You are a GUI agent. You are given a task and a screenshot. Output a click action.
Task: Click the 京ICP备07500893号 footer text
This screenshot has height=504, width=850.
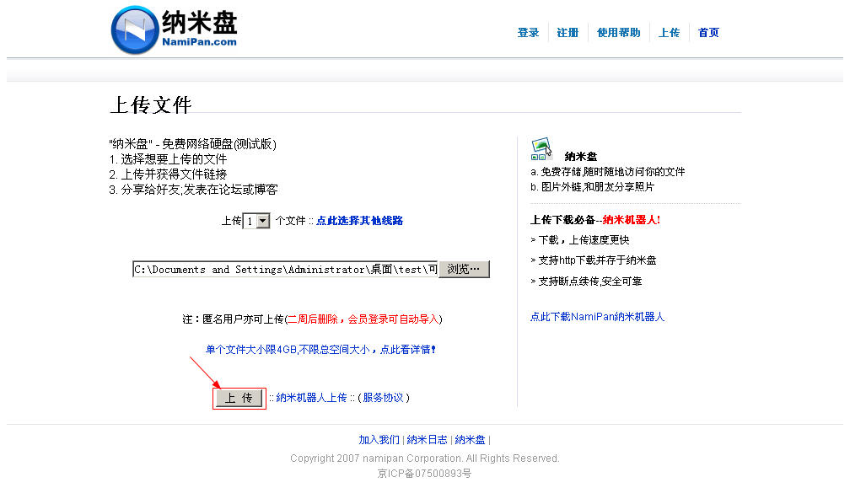[x=424, y=474]
